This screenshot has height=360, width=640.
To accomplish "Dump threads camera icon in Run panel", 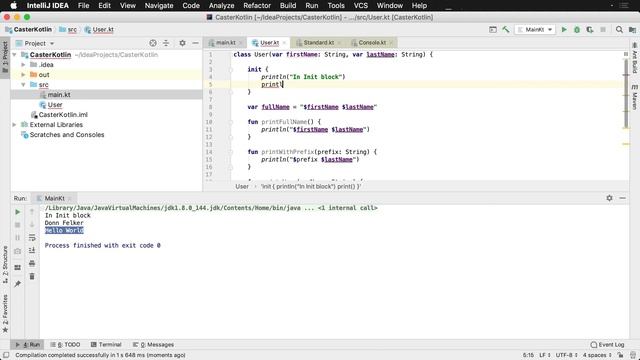I will 17,251.
